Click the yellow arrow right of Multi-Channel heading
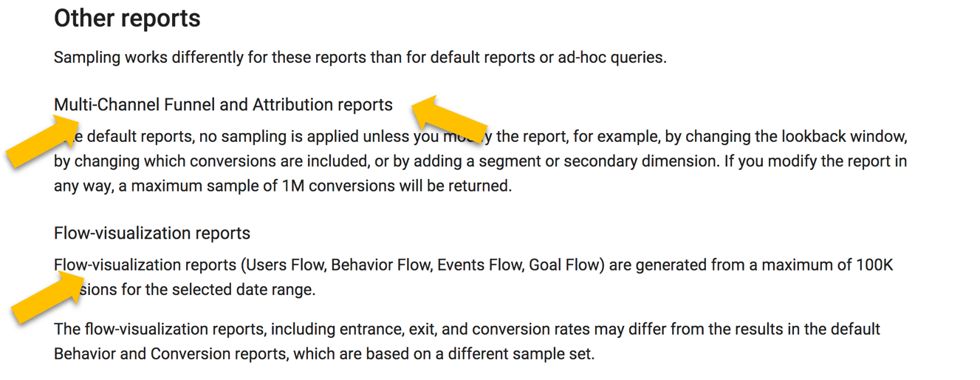980x380 pixels. coord(450,120)
